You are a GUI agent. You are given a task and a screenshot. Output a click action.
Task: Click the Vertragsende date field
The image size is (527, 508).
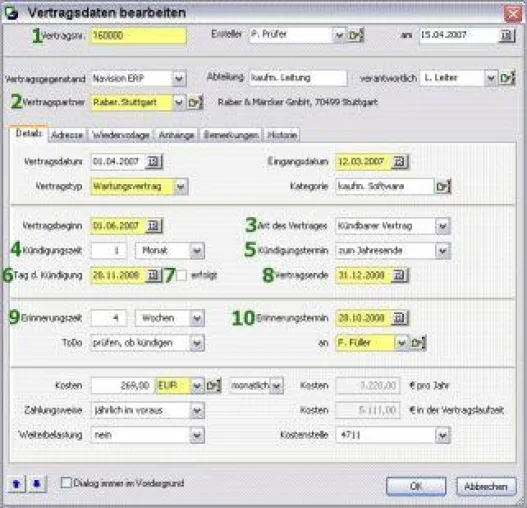363,275
